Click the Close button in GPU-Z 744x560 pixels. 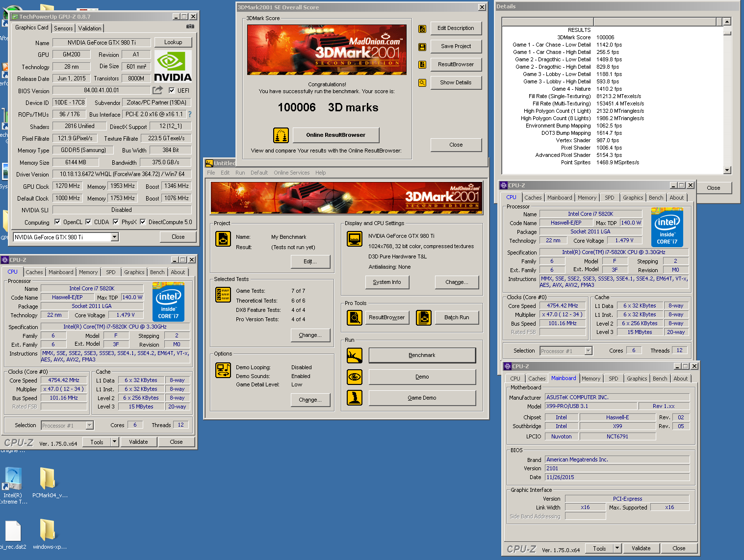click(x=178, y=237)
